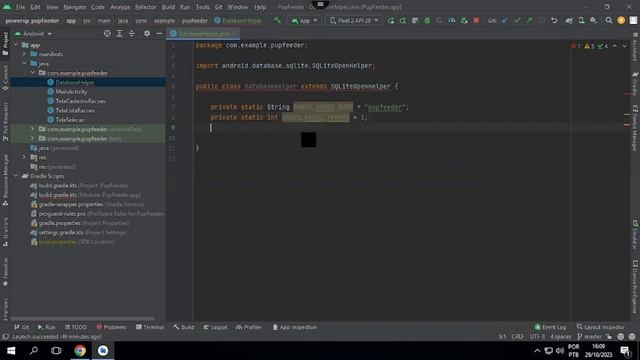Open the Build menu

(168, 7)
